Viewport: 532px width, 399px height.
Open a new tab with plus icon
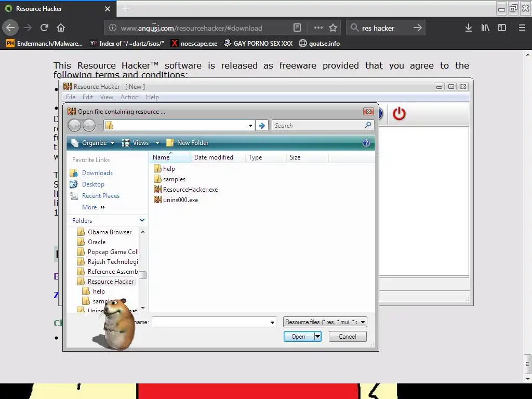point(126,8)
